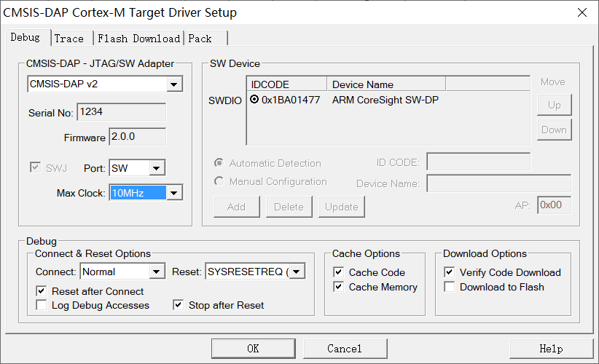
Task: Select Manual Configuration radio button
Action: [219, 181]
